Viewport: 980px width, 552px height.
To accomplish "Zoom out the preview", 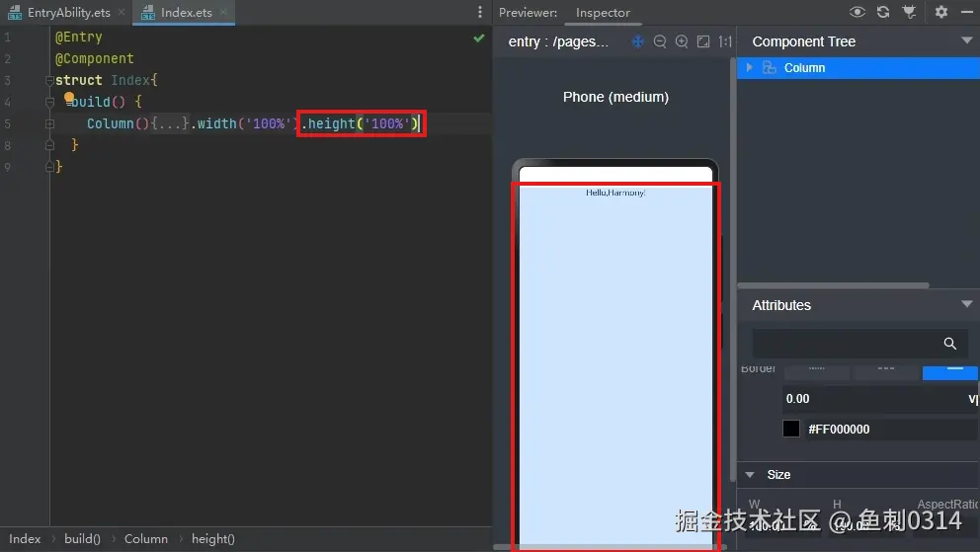I will tap(659, 41).
